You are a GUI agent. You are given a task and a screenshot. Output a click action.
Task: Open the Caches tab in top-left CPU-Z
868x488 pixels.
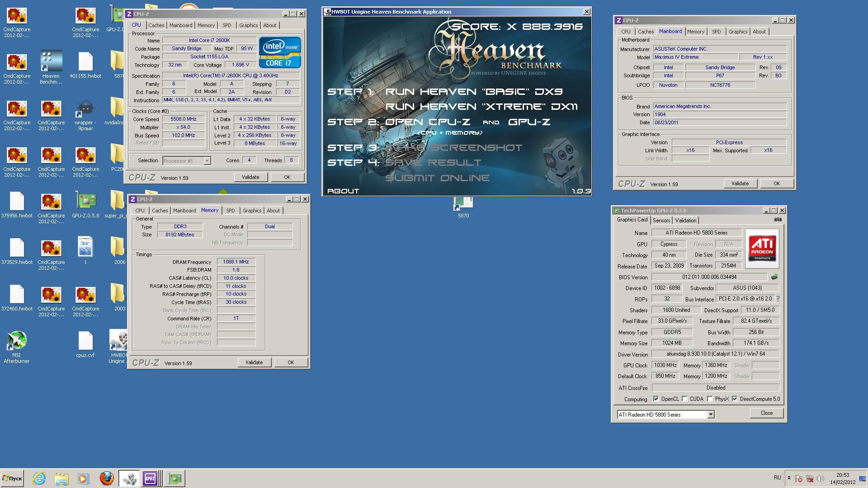coord(156,25)
